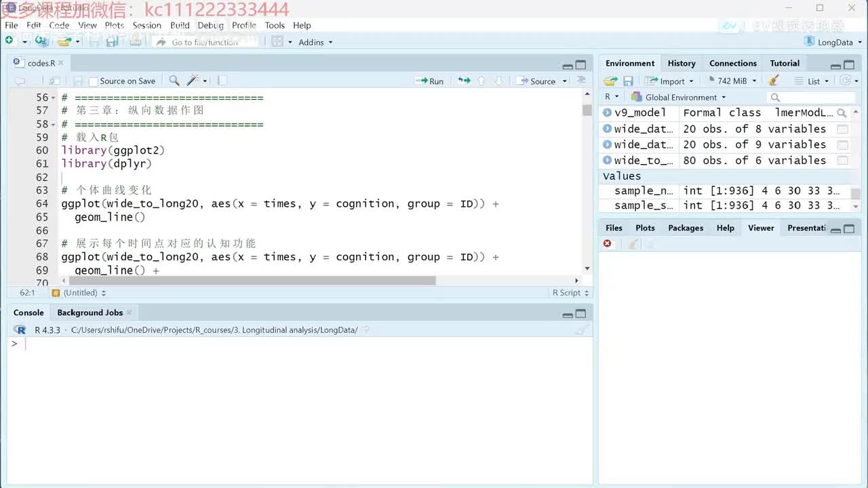Open the LongData project dropdown

[833, 42]
